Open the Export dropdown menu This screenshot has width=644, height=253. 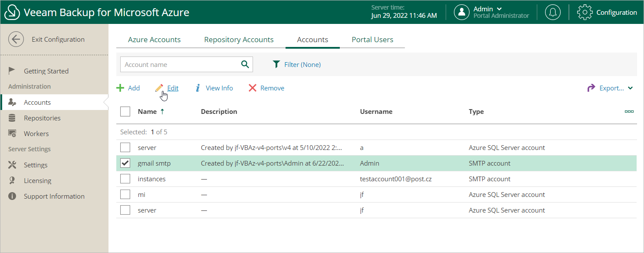(x=611, y=88)
